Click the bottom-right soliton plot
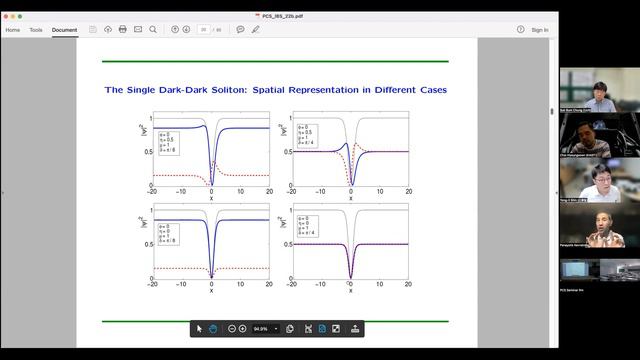This screenshot has width=640, height=360. pos(351,241)
